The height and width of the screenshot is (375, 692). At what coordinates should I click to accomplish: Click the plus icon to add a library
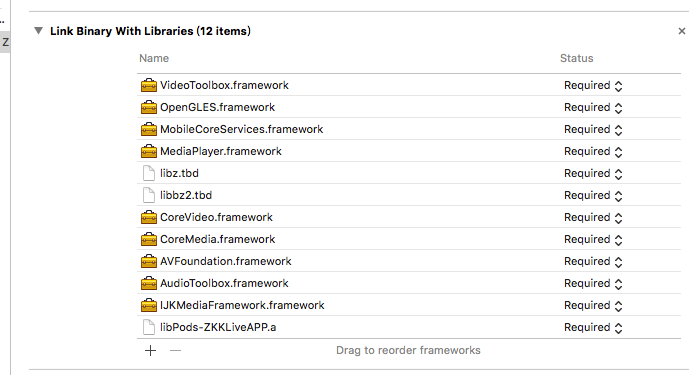click(x=150, y=350)
